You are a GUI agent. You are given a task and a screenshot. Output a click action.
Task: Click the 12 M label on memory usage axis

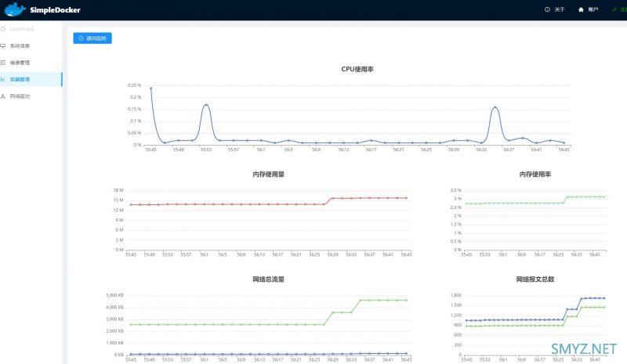pos(119,210)
